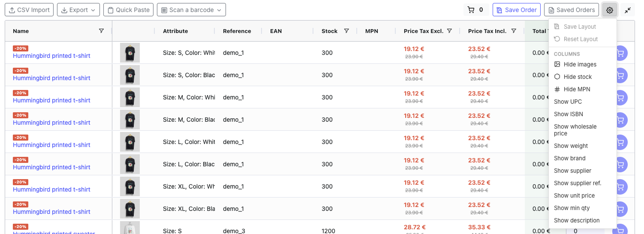Add Size XL Color White row to cart
The image size is (644, 234).
pos(620,187)
